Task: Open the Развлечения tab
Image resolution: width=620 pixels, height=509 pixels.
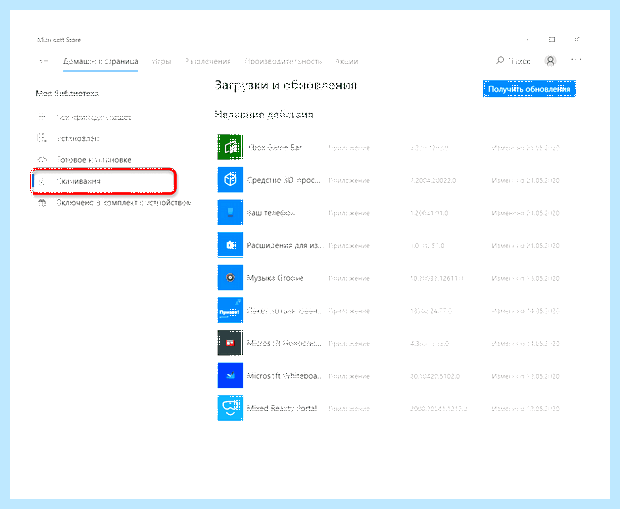Action: point(208,61)
